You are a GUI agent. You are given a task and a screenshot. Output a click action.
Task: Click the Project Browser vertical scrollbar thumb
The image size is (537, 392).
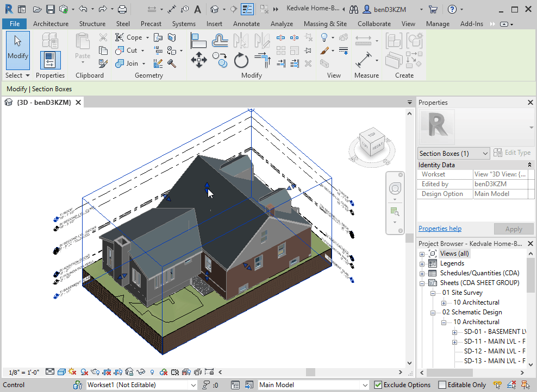(x=530, y=276)
